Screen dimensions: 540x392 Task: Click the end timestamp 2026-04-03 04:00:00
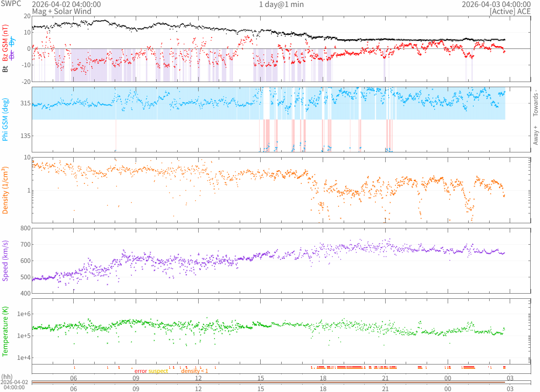(x=496, y=4)
